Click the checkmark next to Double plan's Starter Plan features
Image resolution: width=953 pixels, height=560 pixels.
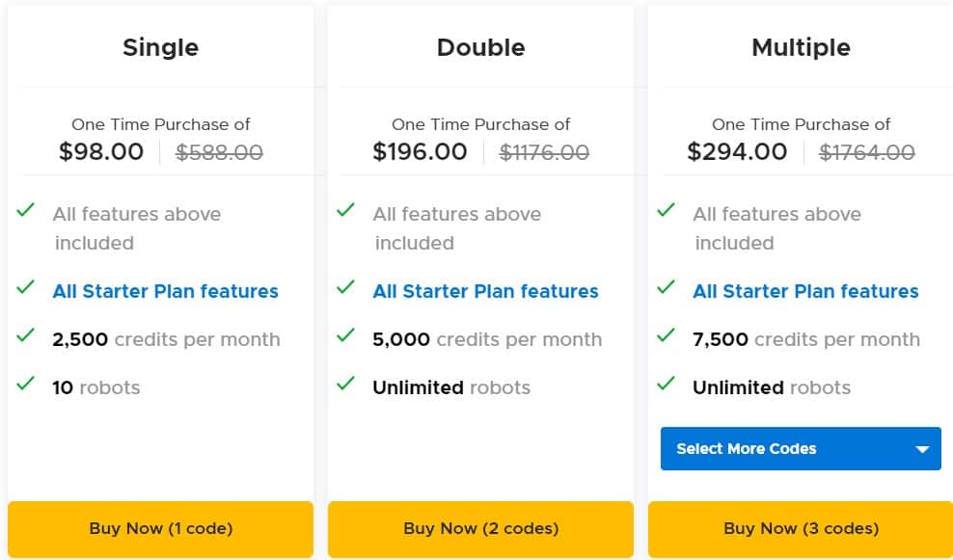tap(345, 290)
